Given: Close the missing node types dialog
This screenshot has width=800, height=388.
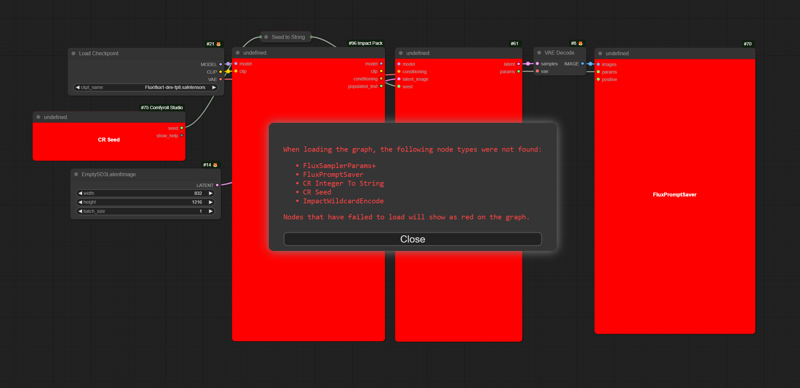Looking at the screenshot, I should [x=412, y=239].
